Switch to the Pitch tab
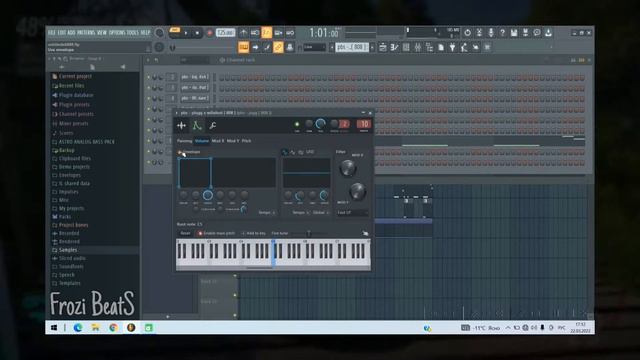Image resolution: width=640 pixels, height=360 pixels. click(247, 141)
